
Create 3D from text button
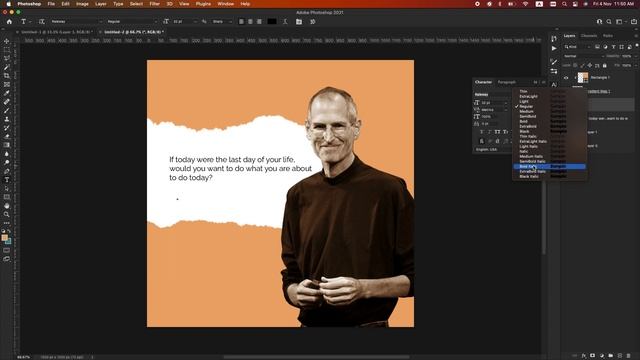[x=313, y=22]
